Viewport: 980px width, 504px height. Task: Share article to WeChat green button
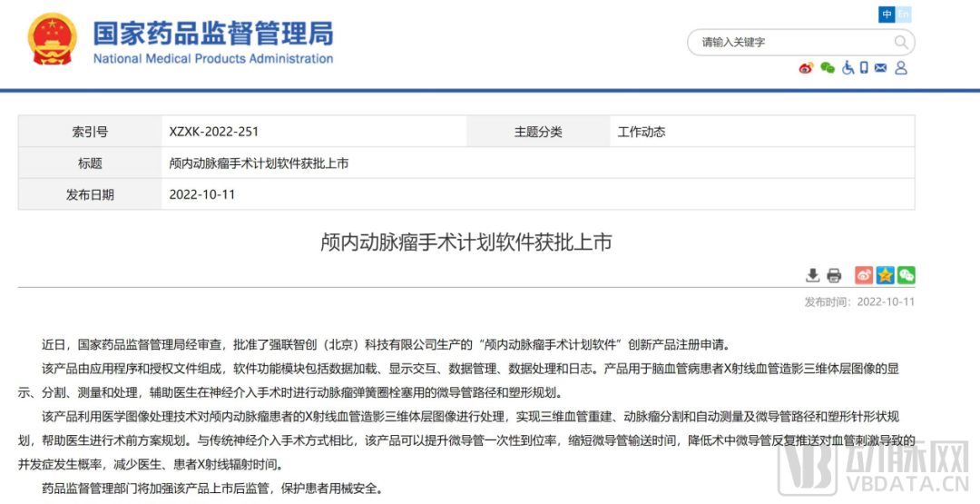(x=906, y=275)
